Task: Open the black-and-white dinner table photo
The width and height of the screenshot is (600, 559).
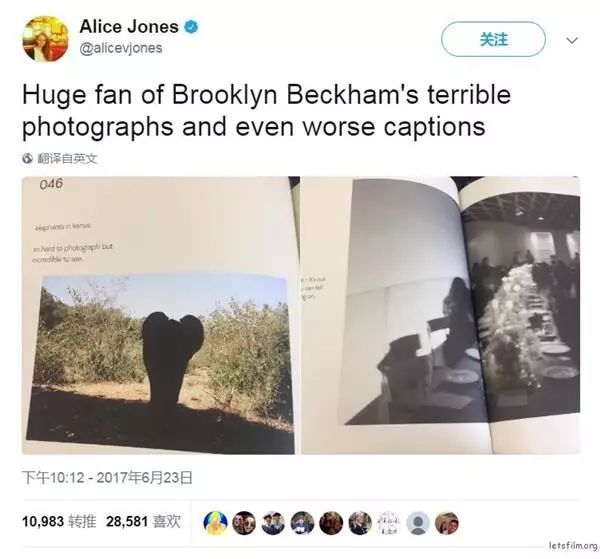Action: tap(441, 315)
